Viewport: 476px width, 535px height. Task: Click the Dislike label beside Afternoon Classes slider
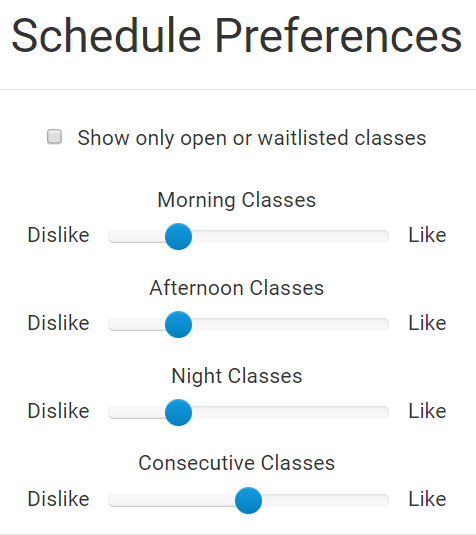point(58,323)
